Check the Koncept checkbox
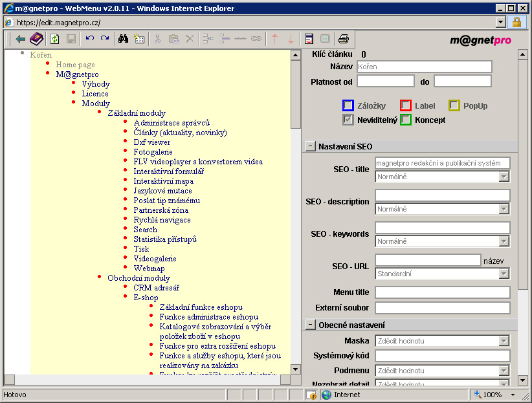This screenshot has height=403, width=532. (x=406, y=120)
